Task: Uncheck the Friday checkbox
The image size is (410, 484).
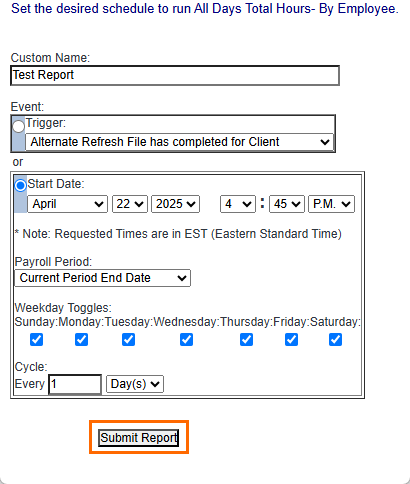Action: tap(291, 340)
